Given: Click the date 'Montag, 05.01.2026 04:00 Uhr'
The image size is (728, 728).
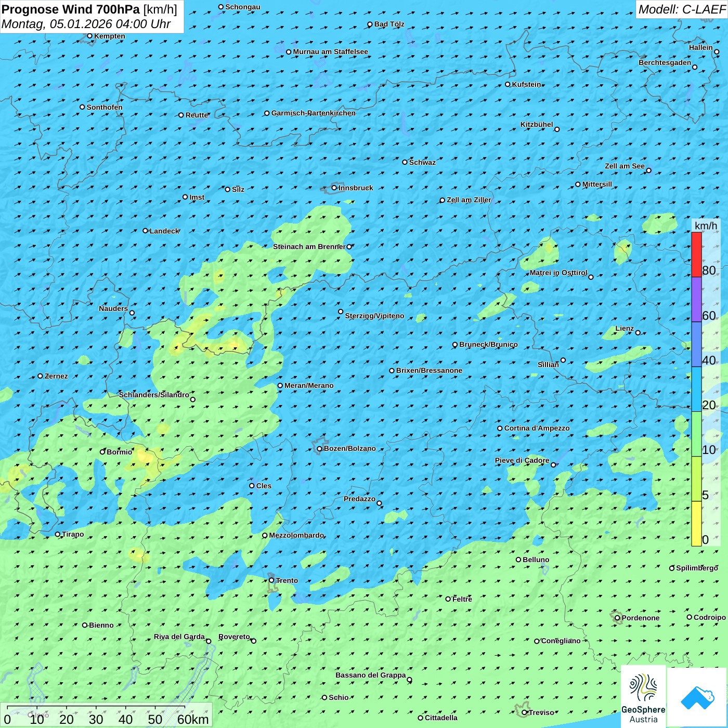Looking at the screenshot, I should 86,24.
